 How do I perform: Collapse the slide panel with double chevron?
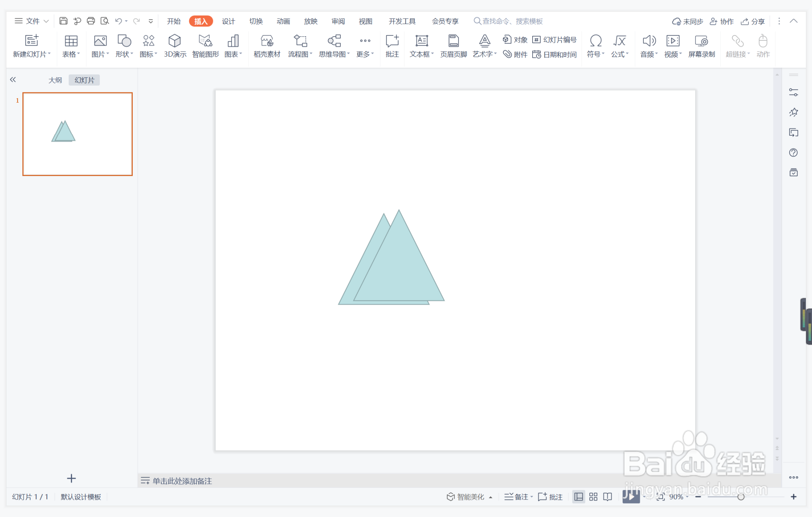(13, 79)
